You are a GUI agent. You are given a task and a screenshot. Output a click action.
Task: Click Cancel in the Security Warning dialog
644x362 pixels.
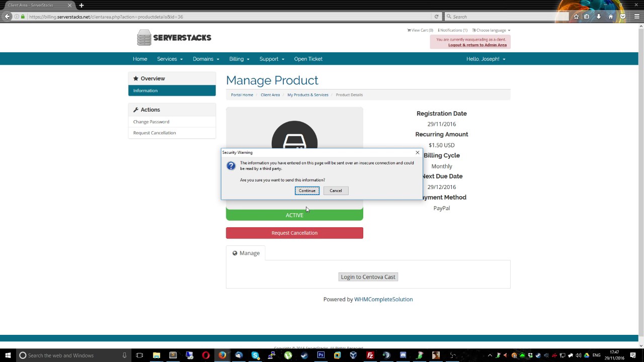tap(336, 191)
